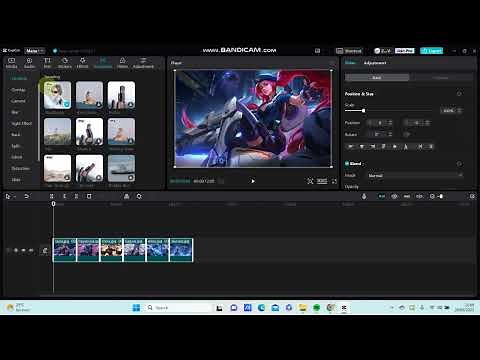
Task: Click the rotation dial next to Rotate
Action: pyautogui.click(x=406, y=134)
